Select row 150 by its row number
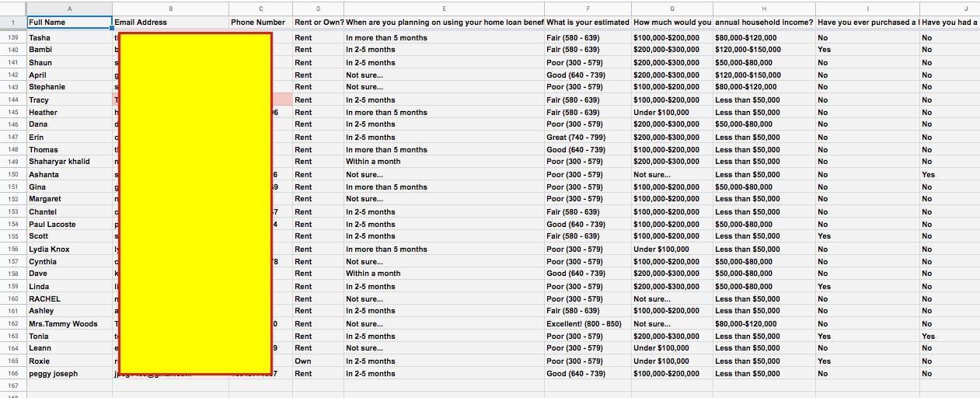Image resolution: width=980 pixels, height=398 pixels. coord(12,174)
